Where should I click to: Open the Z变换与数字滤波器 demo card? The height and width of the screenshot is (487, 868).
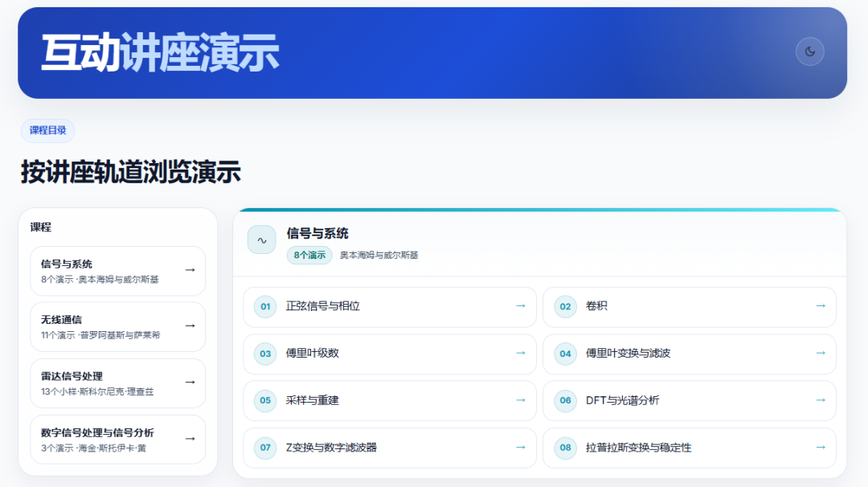click(390, 448)
